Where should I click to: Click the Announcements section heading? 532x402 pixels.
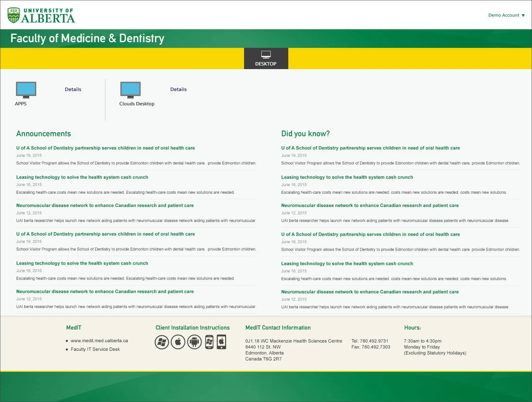(44, 134)
